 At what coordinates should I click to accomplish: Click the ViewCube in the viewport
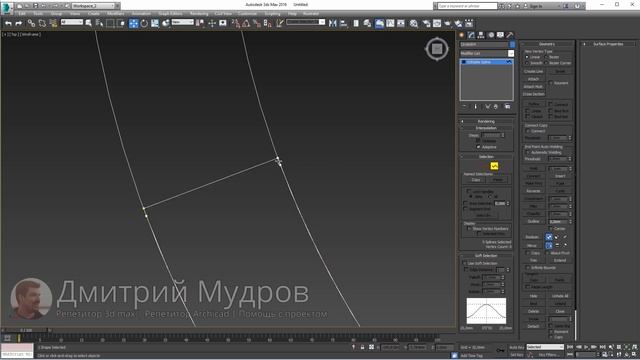click(x=437, y=49)
